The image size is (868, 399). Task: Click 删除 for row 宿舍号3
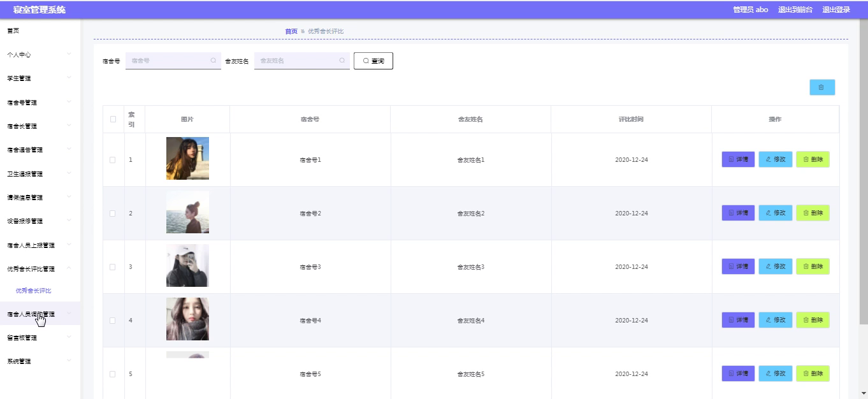coord(813,266)
